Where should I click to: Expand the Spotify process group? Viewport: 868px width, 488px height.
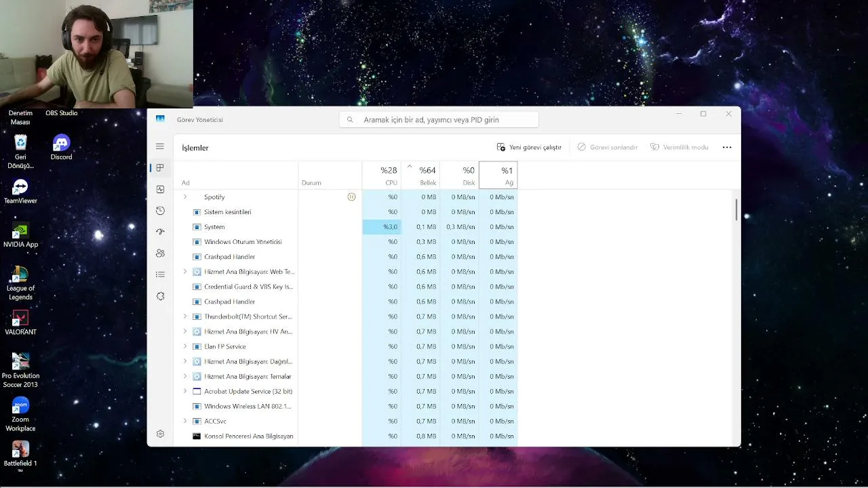coord(184,197)
